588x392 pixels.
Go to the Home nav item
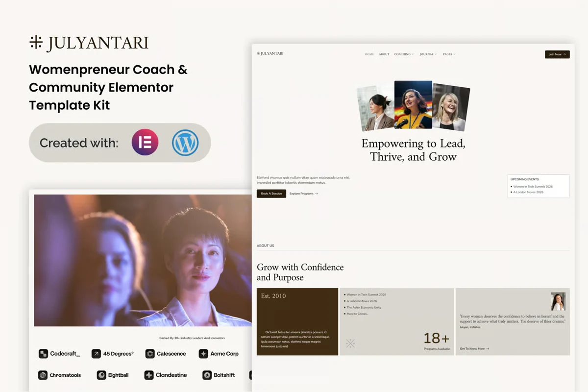tap(369, 54)
